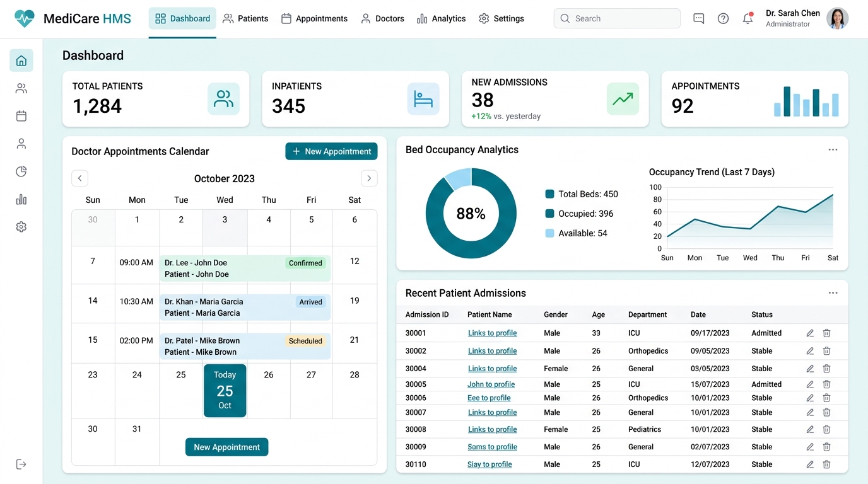Click the Available: 54 legend swatch
The image size is (868, 484).
pos(549,233)
